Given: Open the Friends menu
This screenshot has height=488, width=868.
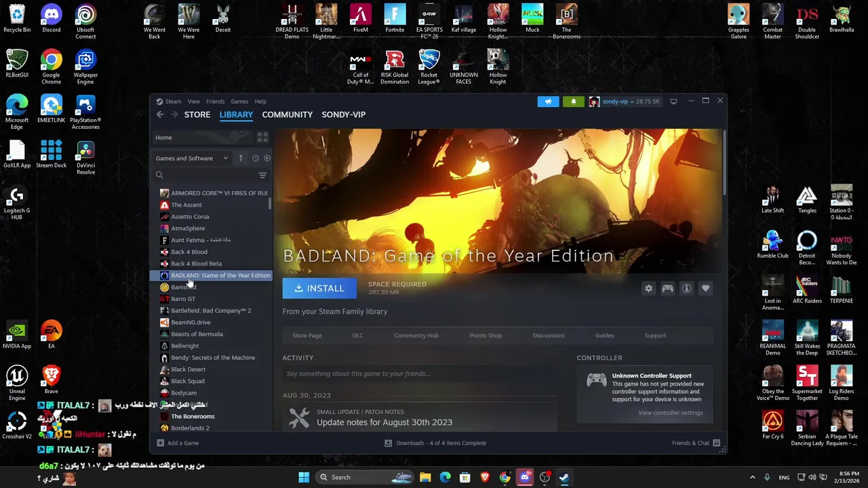Looking at the screenshot, I should pyautogui.click(x=215, y=102).
